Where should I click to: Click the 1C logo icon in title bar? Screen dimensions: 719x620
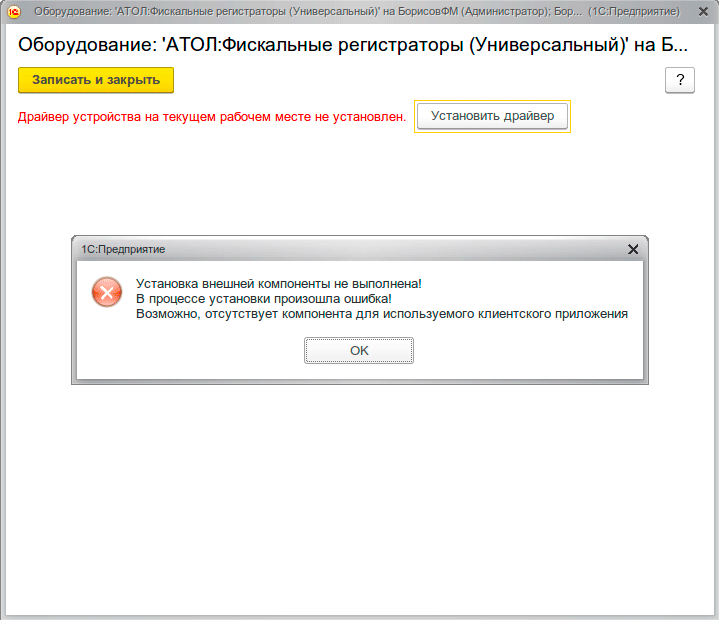(14, 12)
